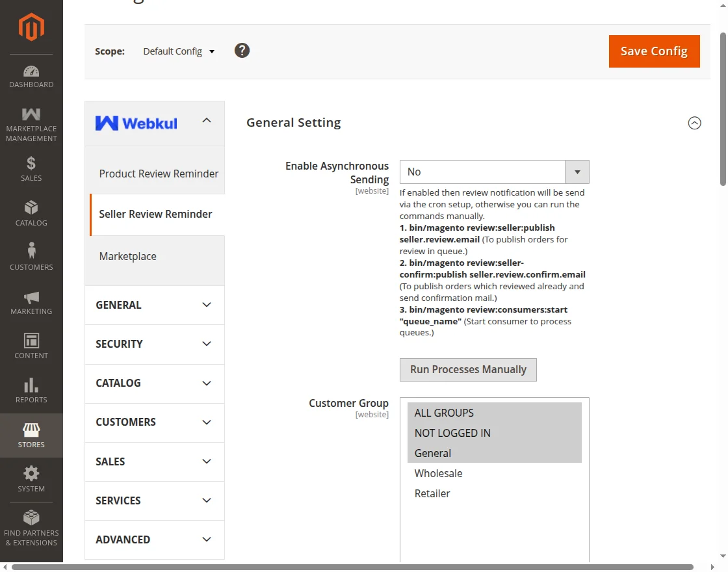This screenshot has width=728, height=572.
Task: Select the Catalog sidebar icon
Action: 31,209
